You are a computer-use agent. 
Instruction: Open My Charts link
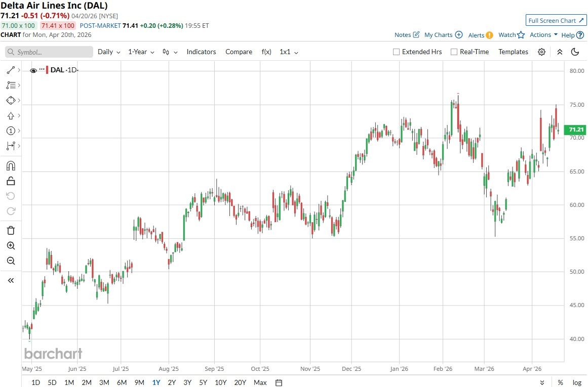[x=443, y=35]
